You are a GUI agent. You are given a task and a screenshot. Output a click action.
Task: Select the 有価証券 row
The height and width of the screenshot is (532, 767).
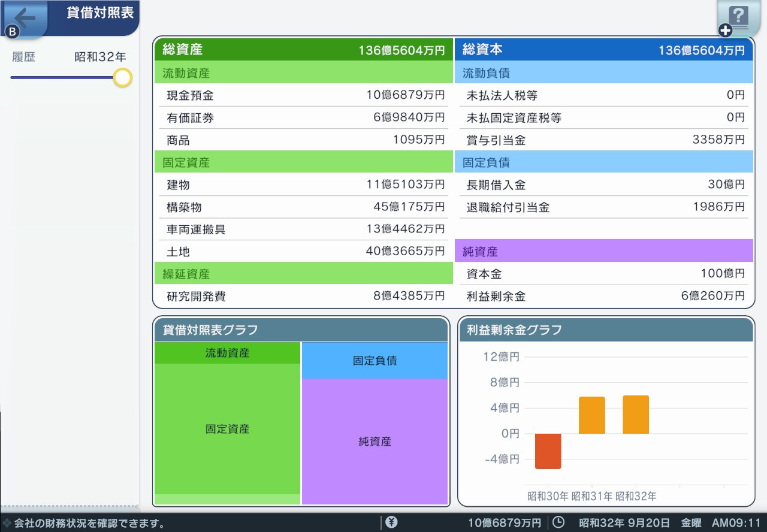(x=304, y=117)
